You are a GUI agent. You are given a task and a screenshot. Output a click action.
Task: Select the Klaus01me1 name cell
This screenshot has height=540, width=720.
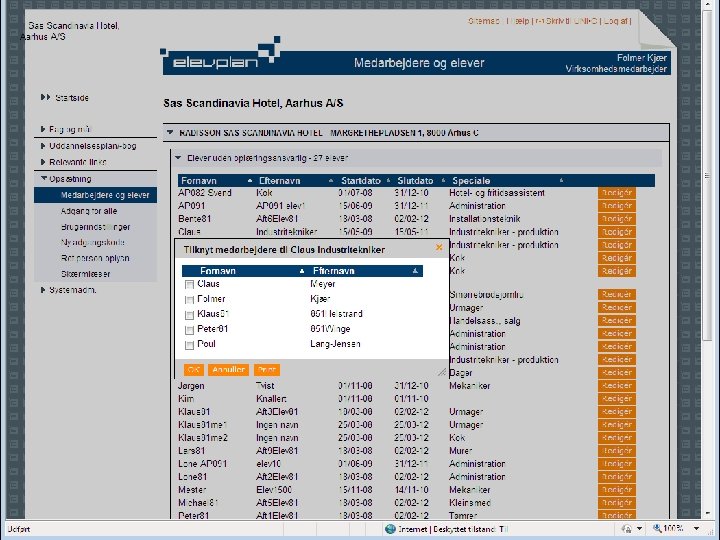202,425
